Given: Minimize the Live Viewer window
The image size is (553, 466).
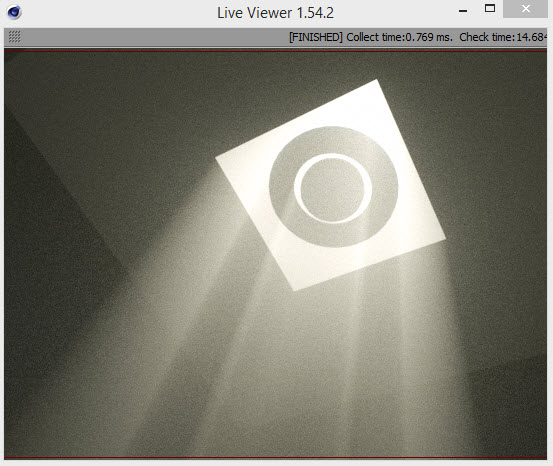Looking at the screenshot, I should tap(463, 11).
